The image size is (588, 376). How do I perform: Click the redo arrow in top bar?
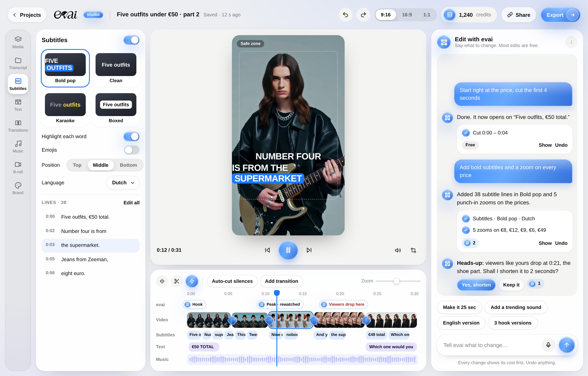pos(363,15)
